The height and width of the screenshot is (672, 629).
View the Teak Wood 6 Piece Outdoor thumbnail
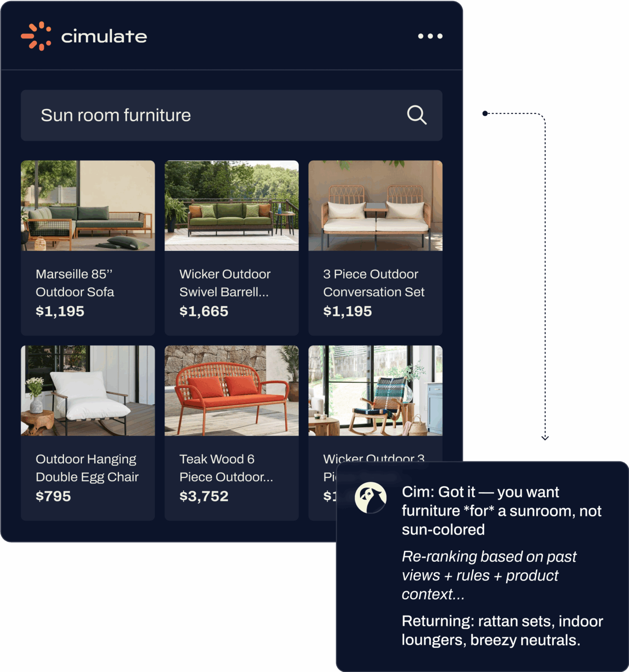231,391
